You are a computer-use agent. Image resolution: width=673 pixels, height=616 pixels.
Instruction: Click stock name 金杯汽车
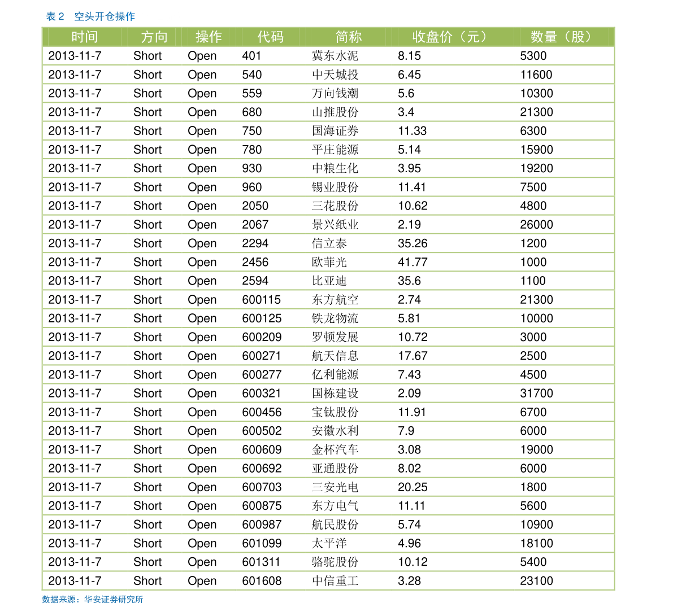coord(335,449)
